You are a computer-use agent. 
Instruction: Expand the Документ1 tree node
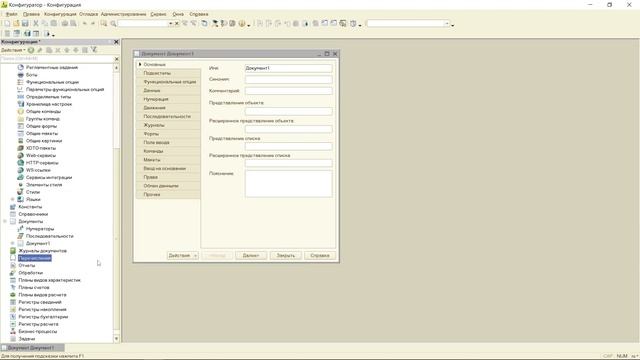click(13, 244)
